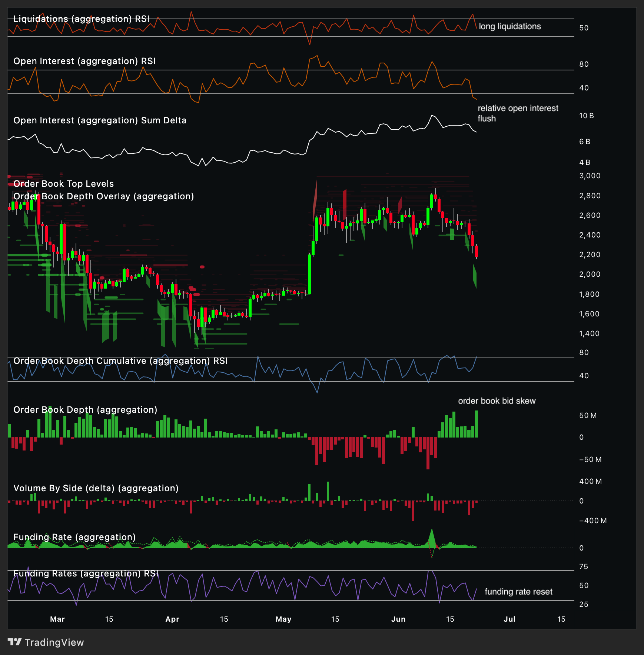The width and height of the screenshot is (644, 655).
Task: Click the 3,000 price axis label
Action: click(590, 176)
